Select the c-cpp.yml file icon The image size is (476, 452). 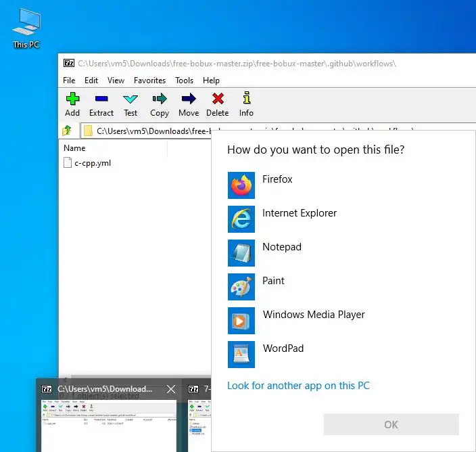[x=68, y=162]
